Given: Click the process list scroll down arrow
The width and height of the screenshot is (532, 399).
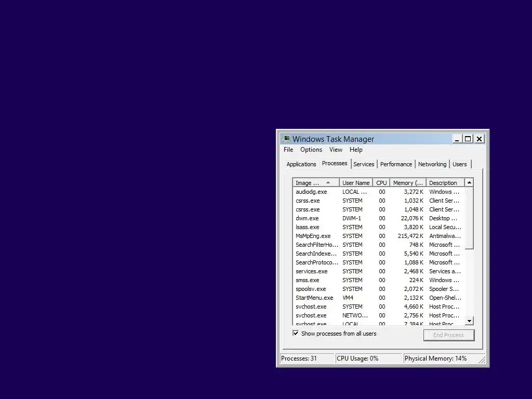Looking at the screenshot, I should [469, 321].
